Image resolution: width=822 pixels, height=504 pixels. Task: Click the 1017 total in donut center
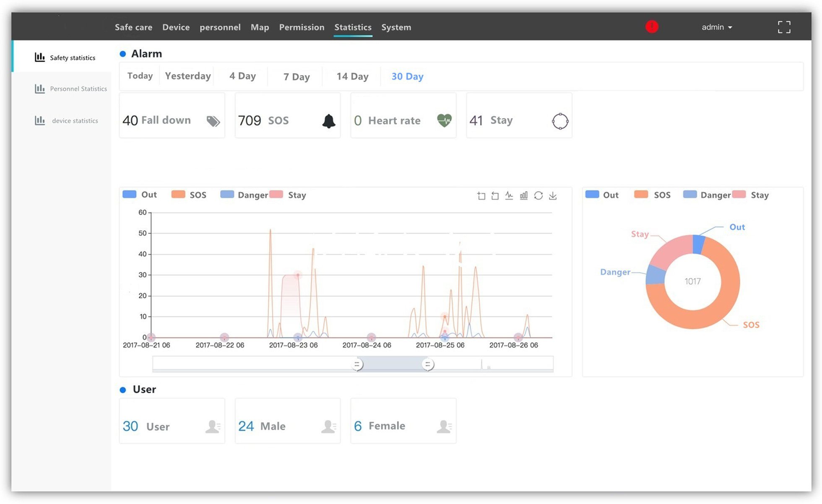pyautogui.click(x=692, y=281)
